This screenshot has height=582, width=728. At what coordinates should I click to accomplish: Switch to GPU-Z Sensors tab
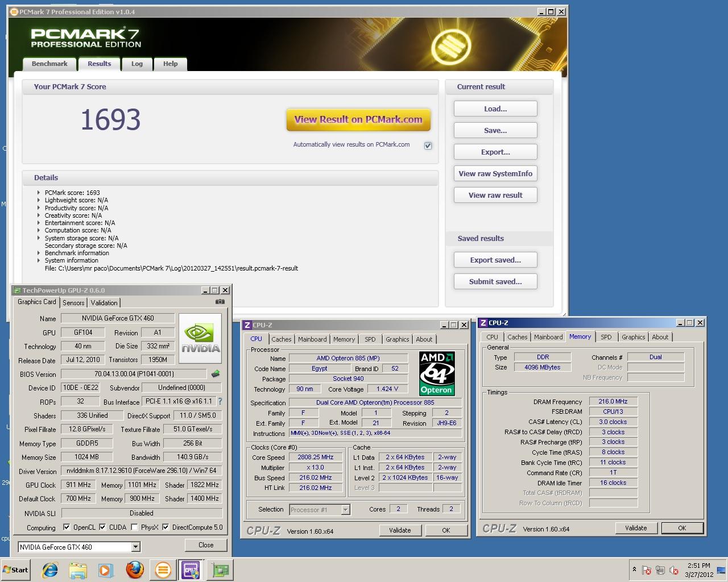click(73, 303)
